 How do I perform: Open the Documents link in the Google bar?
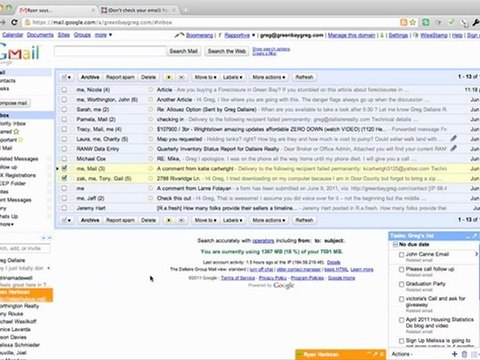coord(40,35)
